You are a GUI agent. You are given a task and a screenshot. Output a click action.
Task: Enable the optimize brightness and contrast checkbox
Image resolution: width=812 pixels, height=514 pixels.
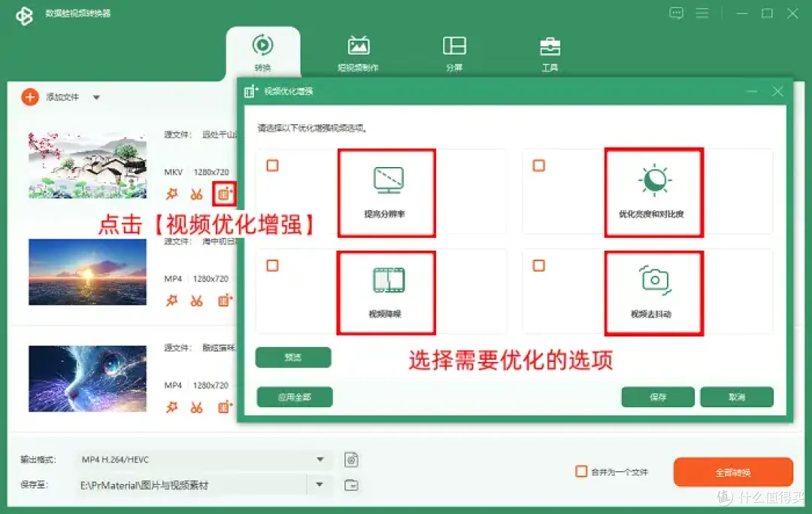(x=538, y=166)
